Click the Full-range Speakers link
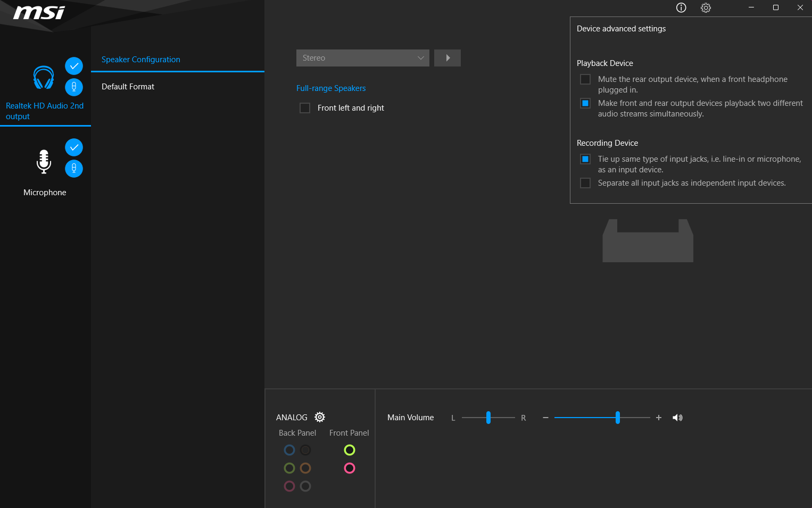The width and height of the screenshot is (812, 508). tap(331, 88)
